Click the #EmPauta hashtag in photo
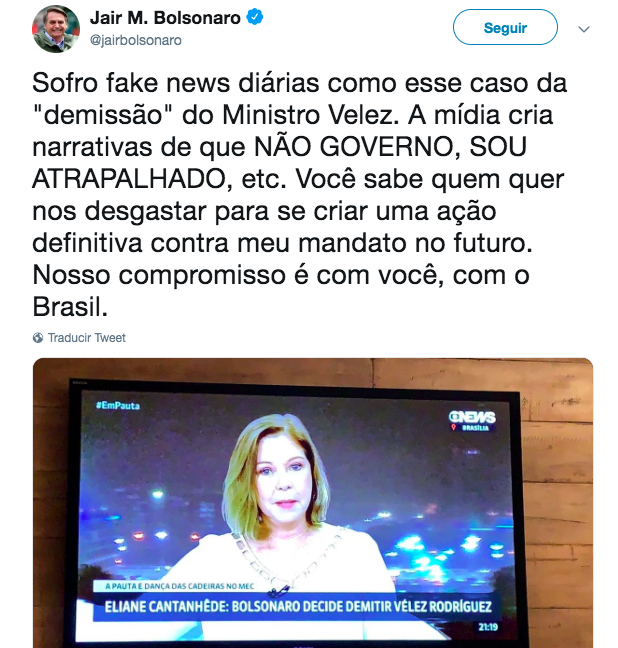Viewport: 618px width, 648px height. [118, 405]
